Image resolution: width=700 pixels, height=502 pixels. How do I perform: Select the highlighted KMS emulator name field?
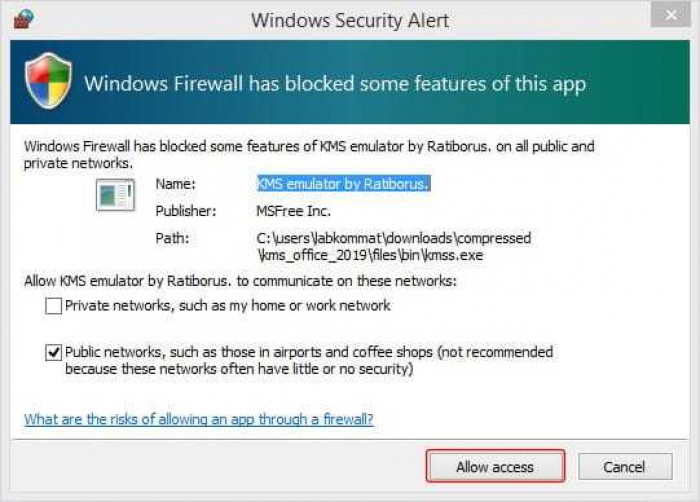[343, 184]
